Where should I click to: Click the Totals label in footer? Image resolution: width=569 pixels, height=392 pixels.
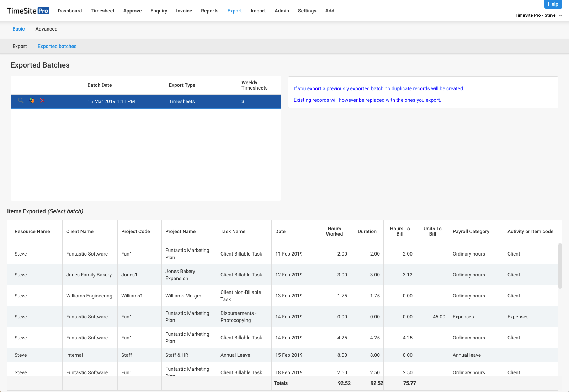click(281, 383)
